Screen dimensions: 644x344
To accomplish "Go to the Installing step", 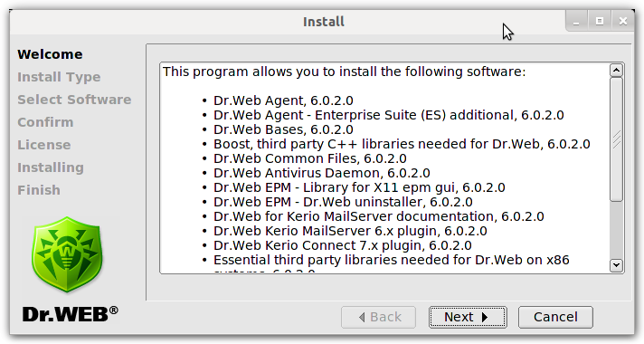I will [x=51, y=167].
